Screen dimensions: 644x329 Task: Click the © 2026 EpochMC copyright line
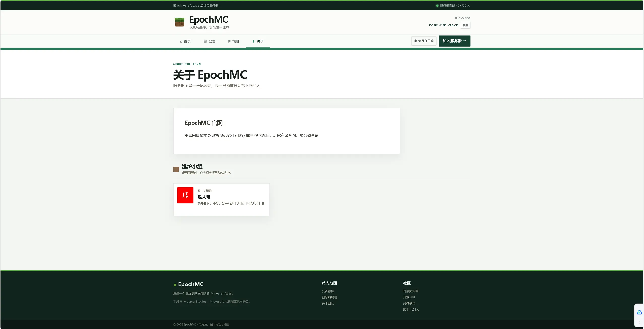(x=201, y=324)
